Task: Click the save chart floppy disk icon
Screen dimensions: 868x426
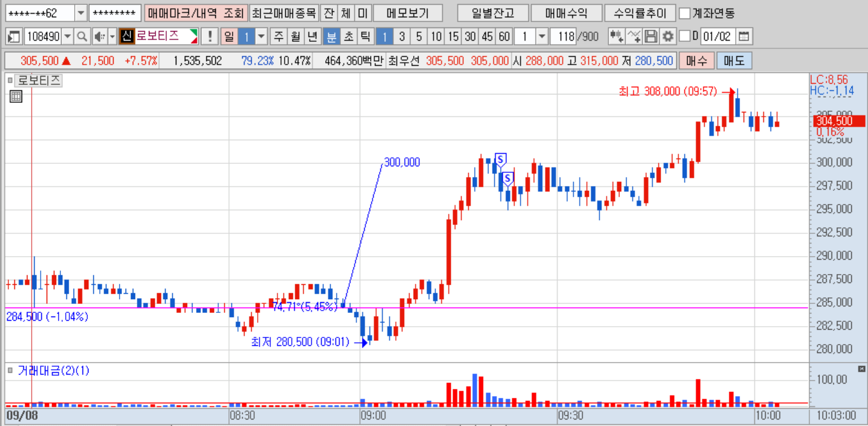Action: pyautogui.click(x=651, y=36)
